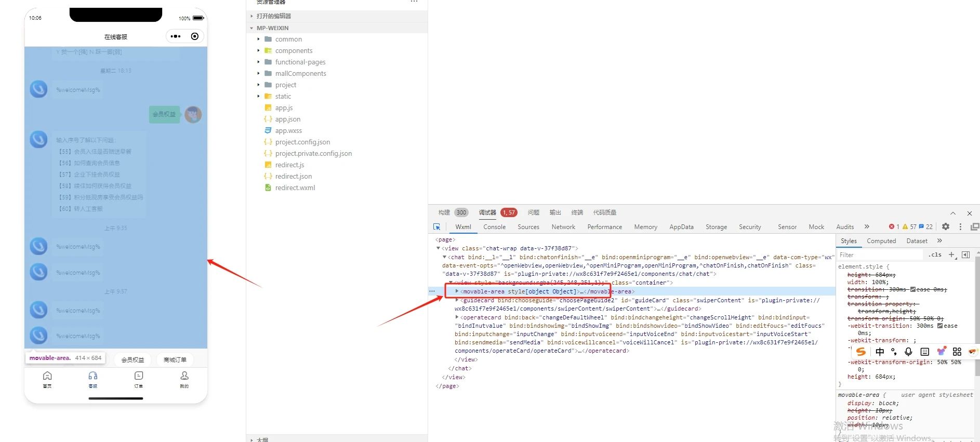This screenshot has height=442, width=980.
Task: Open the devtools settings gear
Action: point(946,226)
